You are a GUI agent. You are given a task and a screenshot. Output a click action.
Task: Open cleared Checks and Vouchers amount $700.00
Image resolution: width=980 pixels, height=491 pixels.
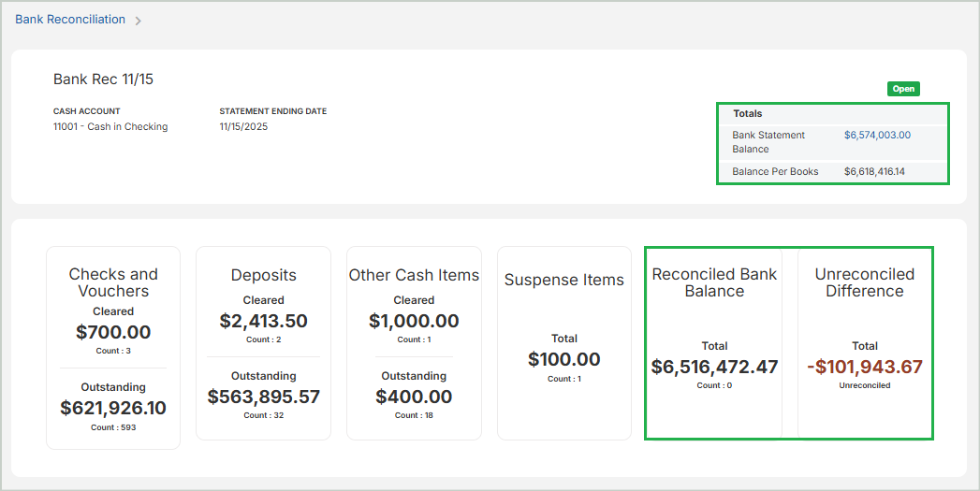tap(113, 332)
